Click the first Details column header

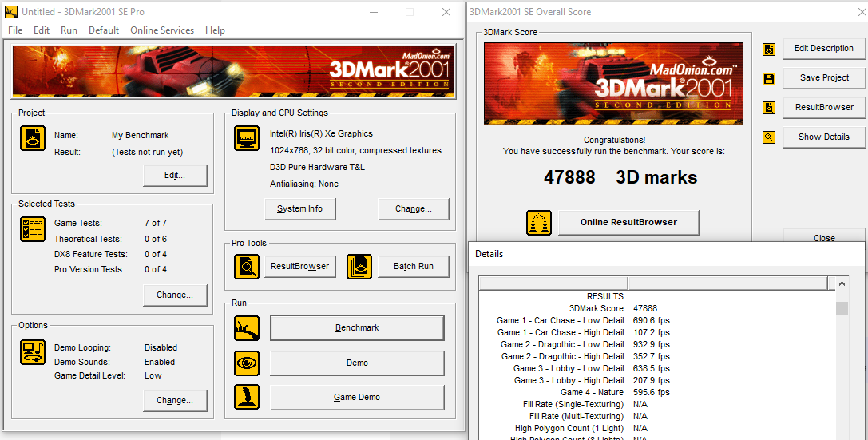click(x=553, y=283)
